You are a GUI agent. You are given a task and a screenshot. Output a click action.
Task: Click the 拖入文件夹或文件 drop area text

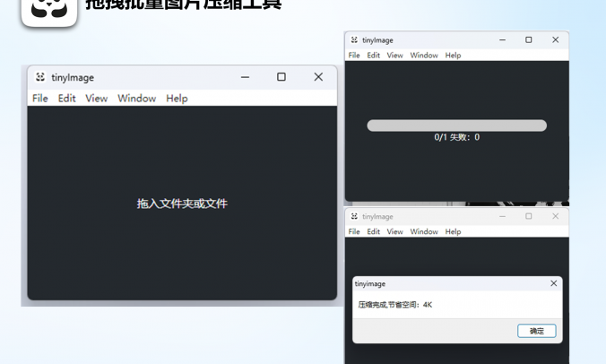click(182, 204)
